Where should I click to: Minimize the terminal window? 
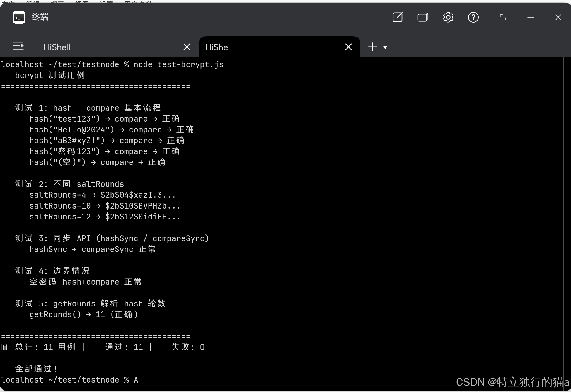[531, 17]
